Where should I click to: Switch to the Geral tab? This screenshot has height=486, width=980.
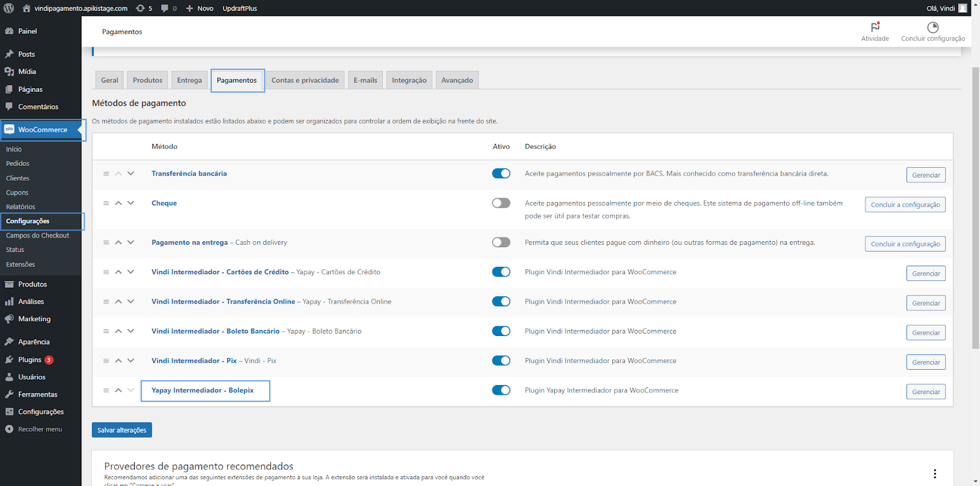pyautogui.click(x=110, y=80)
